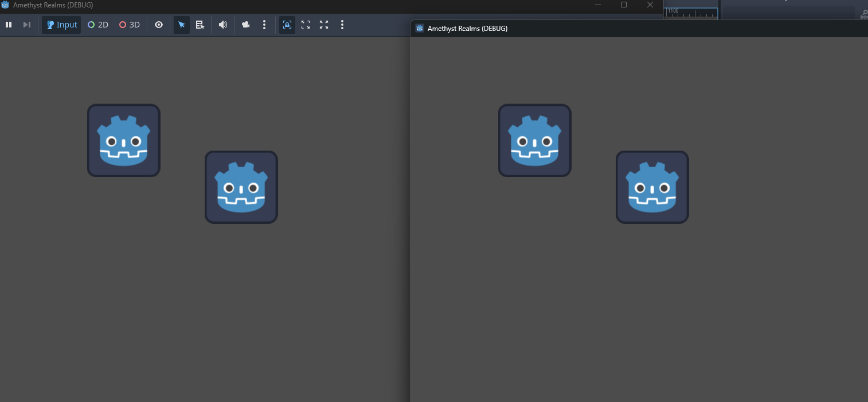Switch to Input mode
Viewport: 868px width, 402px height.
pos(61,25)
